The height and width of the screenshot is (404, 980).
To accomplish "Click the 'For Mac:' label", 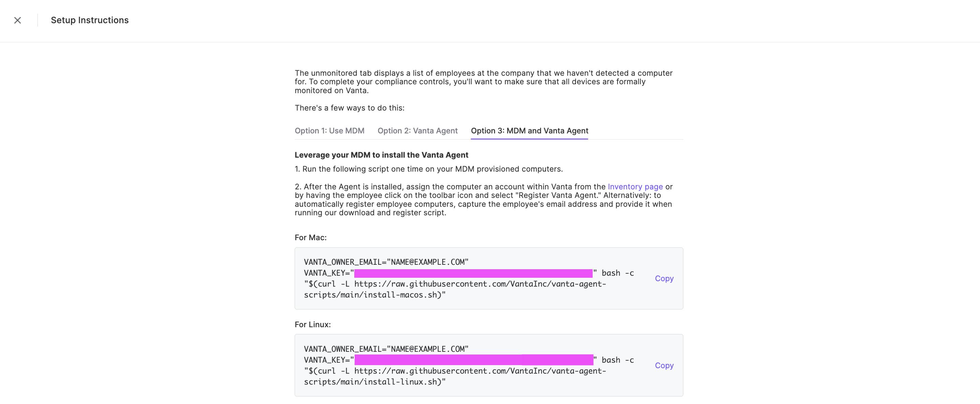I will point(310,237).
